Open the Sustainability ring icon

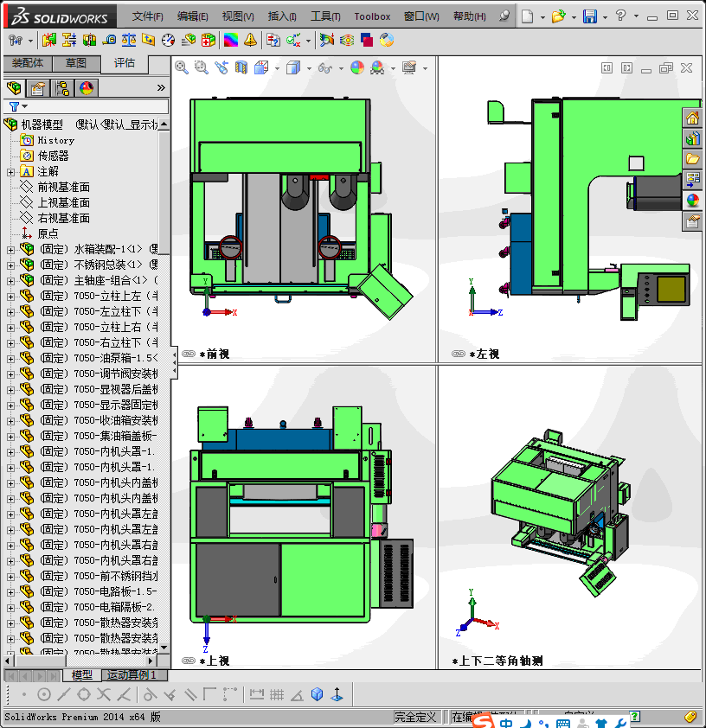pos(387,40)
